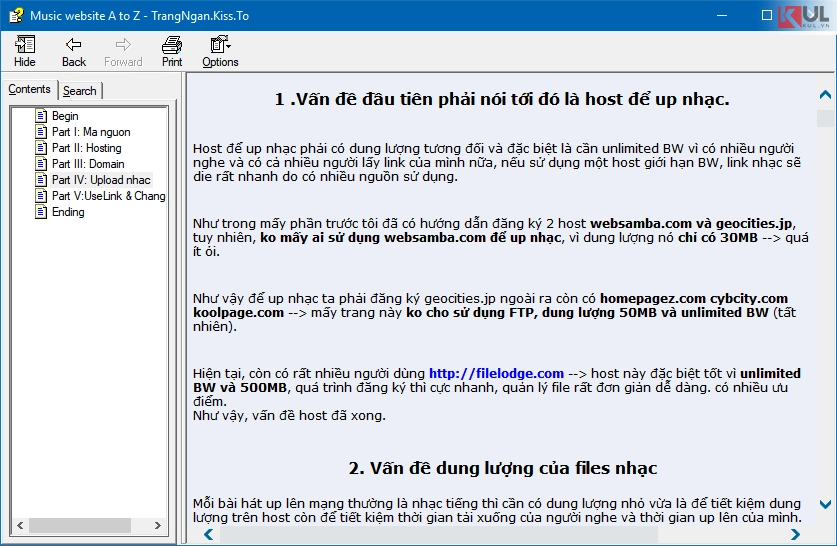This screenshot has height=546, width=837.
Task: Open the Options toolbar menu
Action: click(220, 52)
